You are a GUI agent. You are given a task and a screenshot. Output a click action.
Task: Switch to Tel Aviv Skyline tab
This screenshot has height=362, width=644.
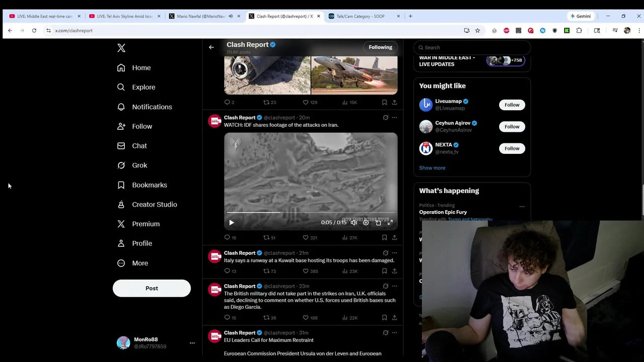(x=124, y=16)
